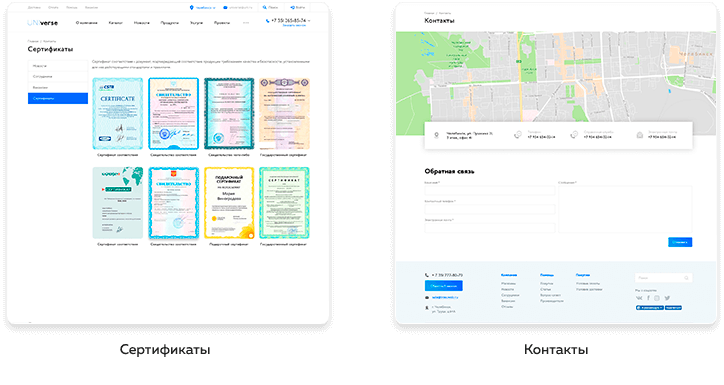Open the second-row Свидетельство thumbnail with emblem
This screenshot has width=724, height=385.
174,203
